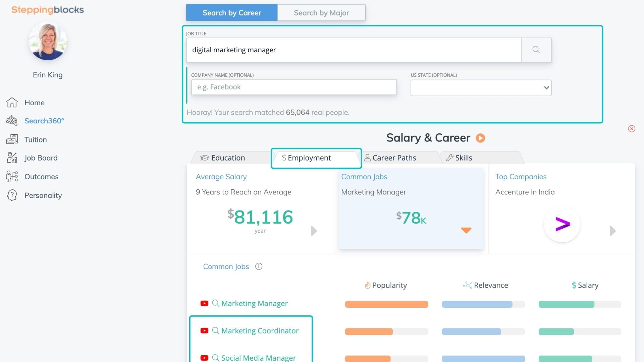The width and height of the screenshot is (644, 362).
Task: Click the Accenture company logo
Action: [562, 224]
